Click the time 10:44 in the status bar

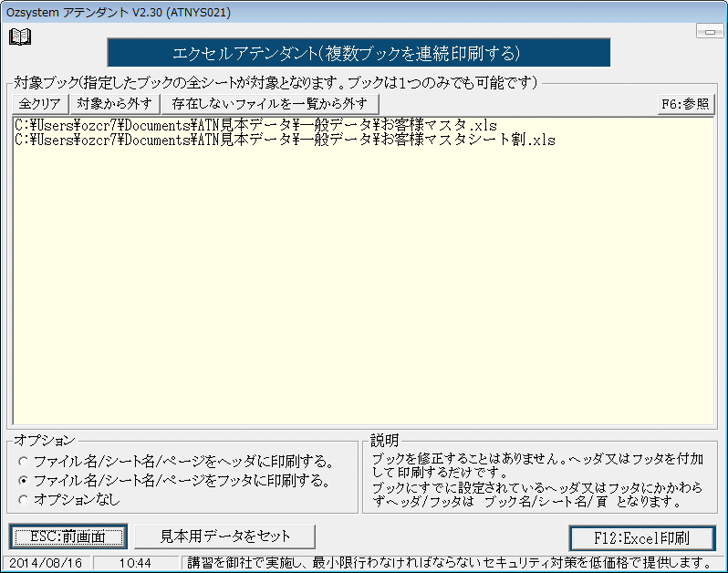[135, 563]
